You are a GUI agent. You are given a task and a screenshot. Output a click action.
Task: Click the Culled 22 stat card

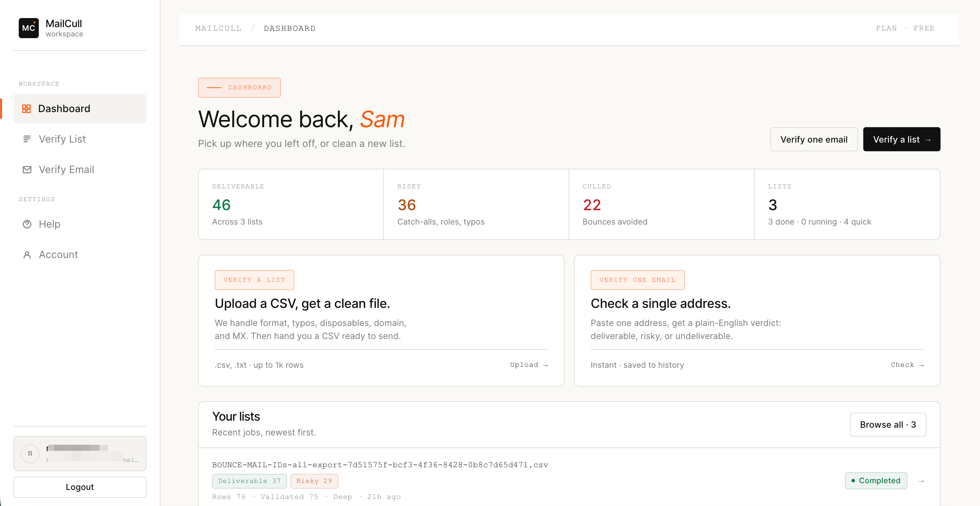(x=662, y=204)
